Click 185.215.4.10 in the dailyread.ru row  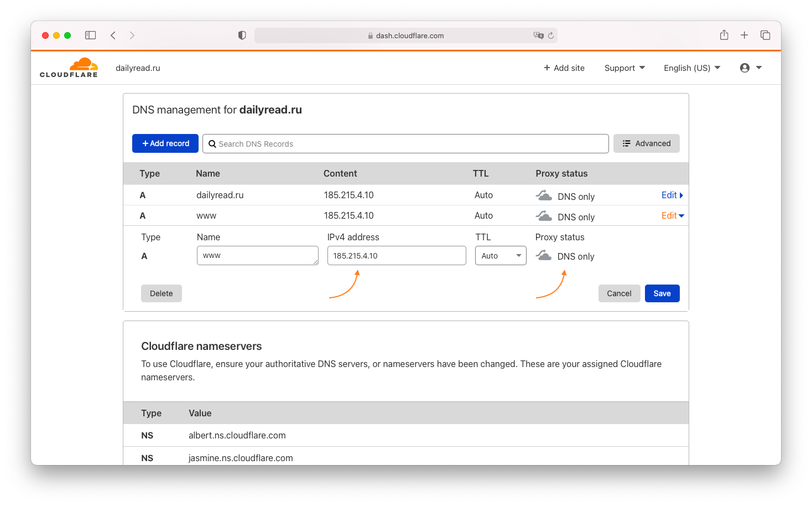pos(349,195)
